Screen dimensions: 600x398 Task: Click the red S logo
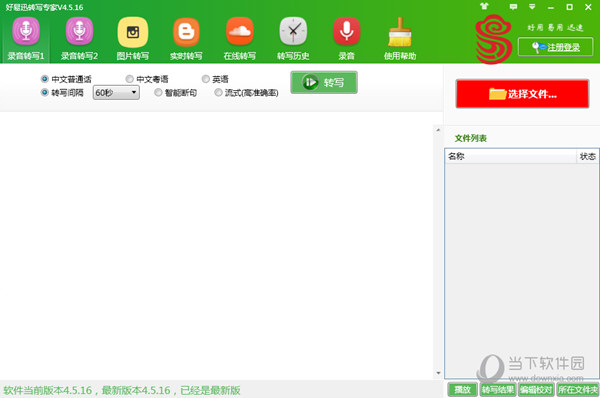tap(494, 39)
